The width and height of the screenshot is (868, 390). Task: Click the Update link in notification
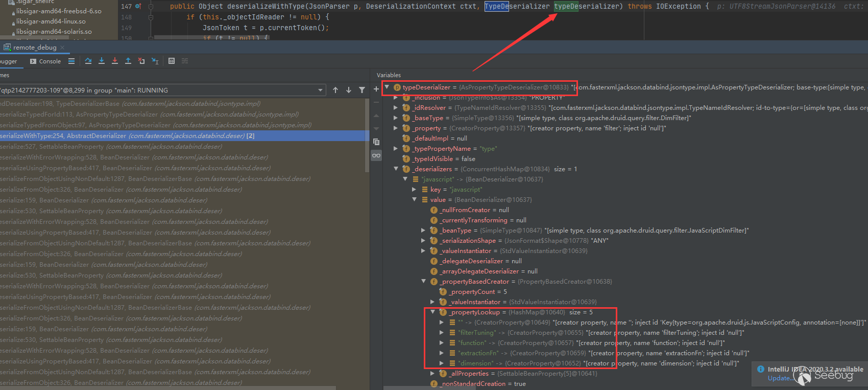point(779,378)
